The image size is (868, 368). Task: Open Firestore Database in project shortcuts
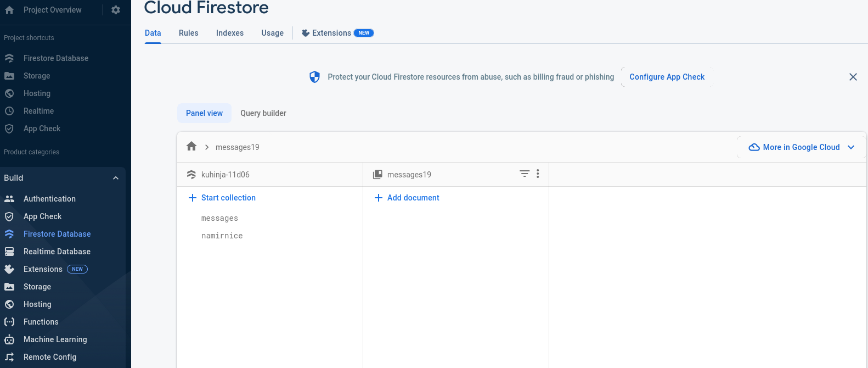pos(56,58)
